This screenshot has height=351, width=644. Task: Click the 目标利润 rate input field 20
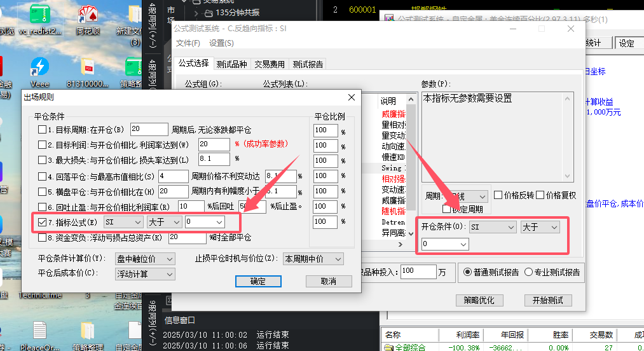coord(214,144)
